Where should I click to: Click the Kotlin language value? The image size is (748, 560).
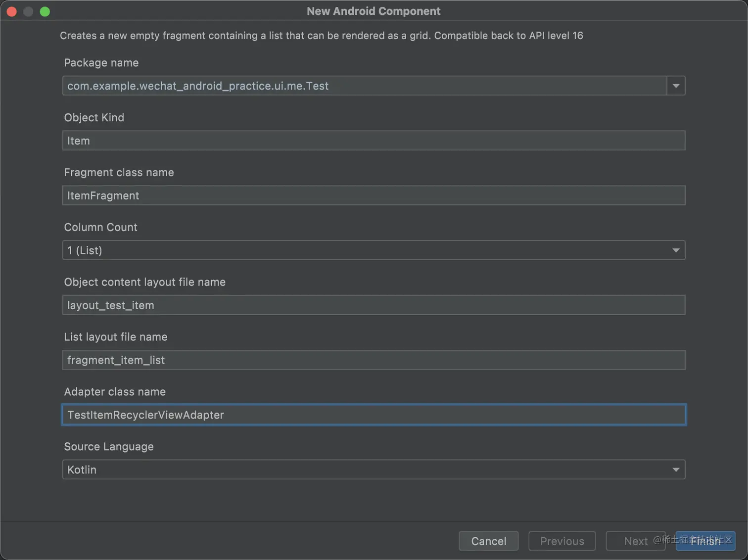(82, 469)
